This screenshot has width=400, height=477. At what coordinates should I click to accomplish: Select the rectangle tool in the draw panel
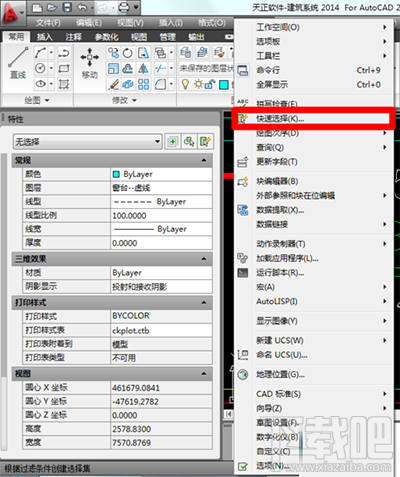coord(64,68)
